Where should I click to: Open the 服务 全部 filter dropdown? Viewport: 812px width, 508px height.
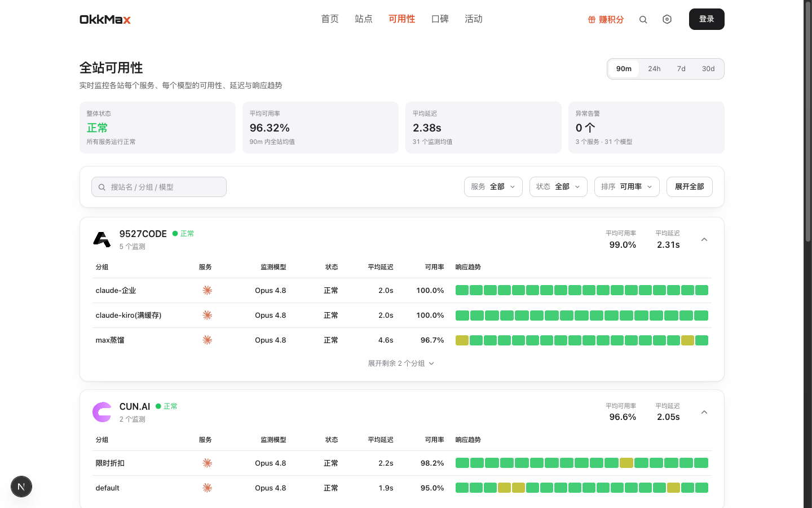pos(493,187)
